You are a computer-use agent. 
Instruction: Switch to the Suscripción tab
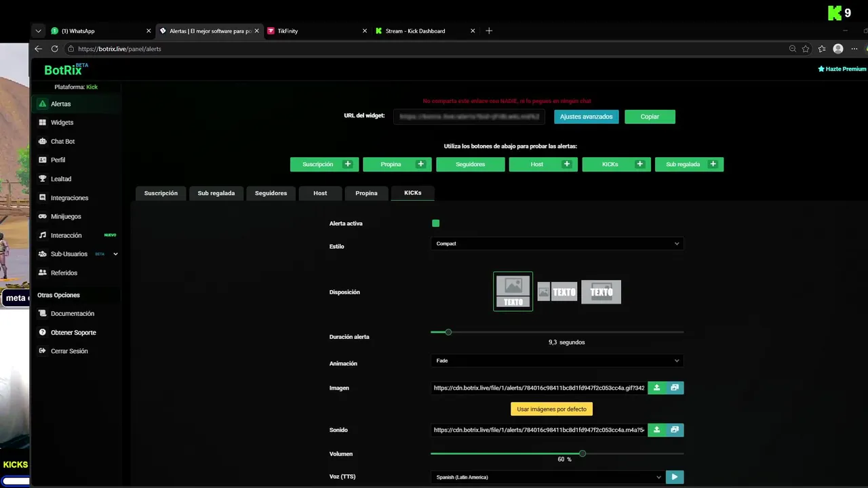point(161,193)
